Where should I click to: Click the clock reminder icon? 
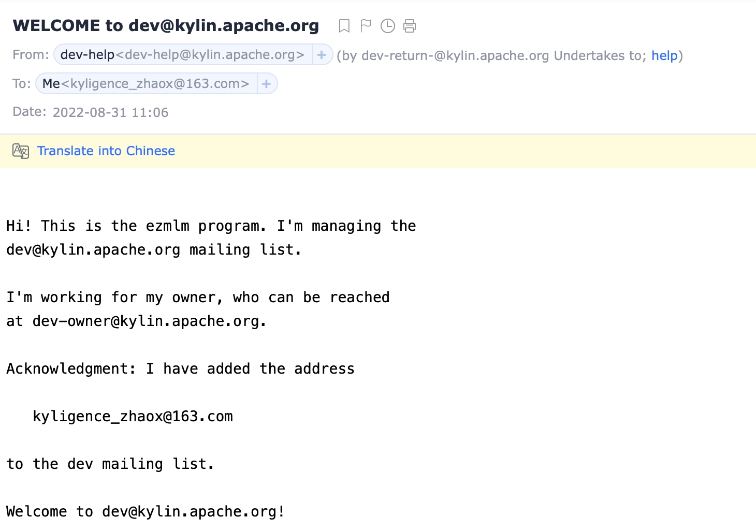[387, 26]
